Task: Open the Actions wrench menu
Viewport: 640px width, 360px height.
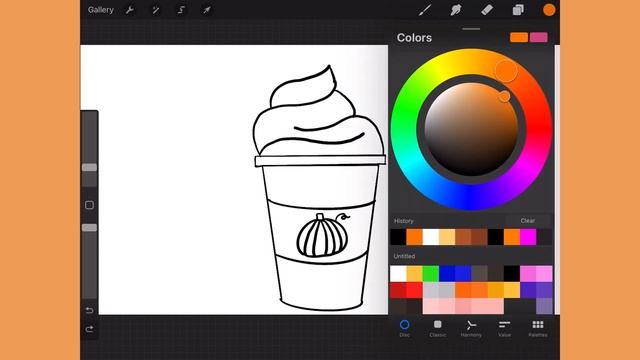Action: (130, 10)
